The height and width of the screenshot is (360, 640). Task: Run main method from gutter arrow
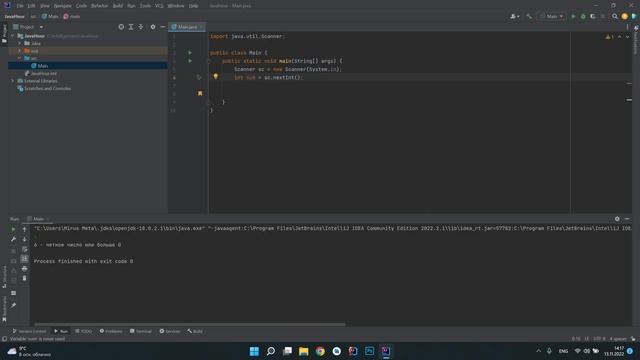coord(190,61)
